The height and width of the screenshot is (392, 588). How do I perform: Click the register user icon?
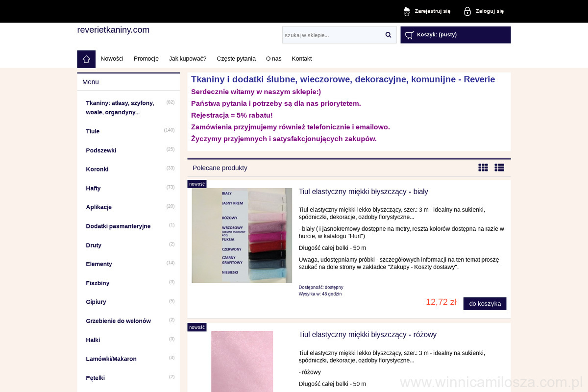pos(407,11)
